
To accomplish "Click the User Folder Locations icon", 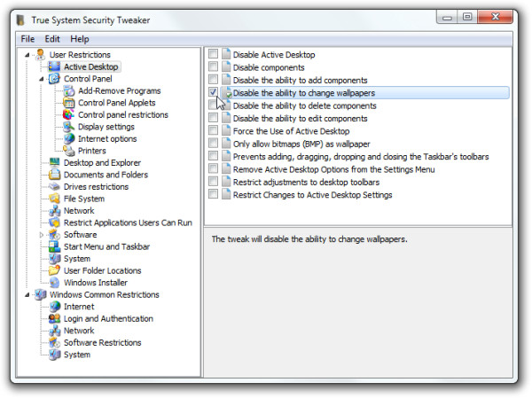I will 54,270.
